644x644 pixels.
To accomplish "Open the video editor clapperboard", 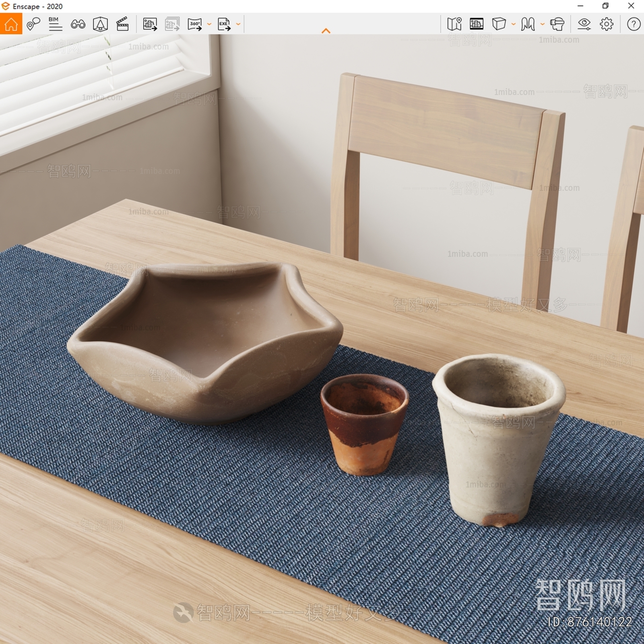I will pos(122,24).
